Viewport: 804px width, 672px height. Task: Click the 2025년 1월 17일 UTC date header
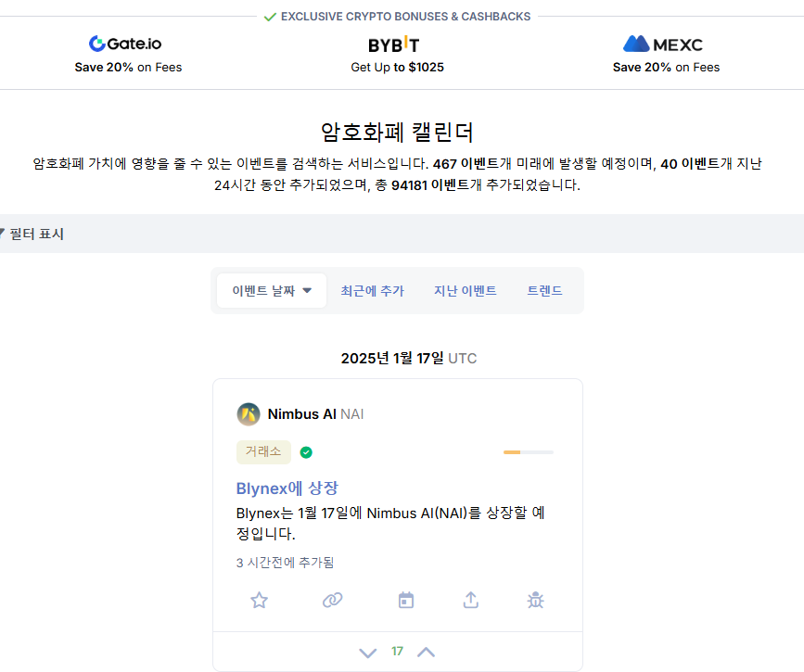pyautogui.click(x=409, y=358)
